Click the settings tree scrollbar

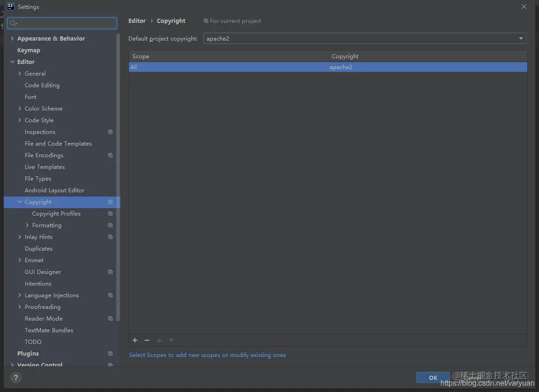pyautogui.click(x=118, y=177)
